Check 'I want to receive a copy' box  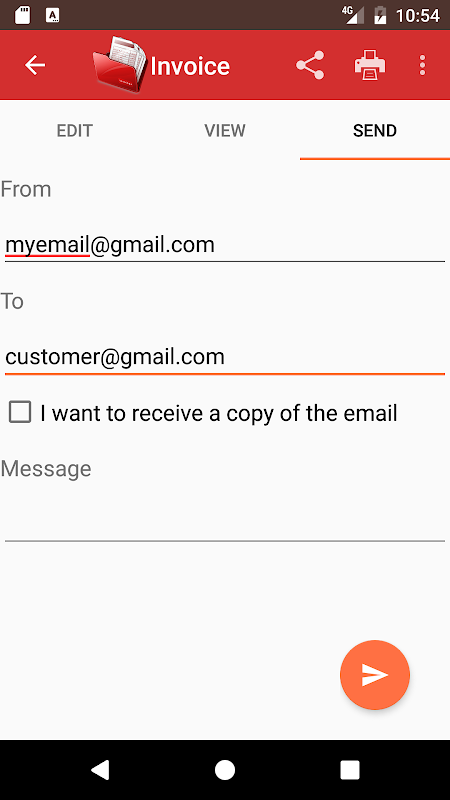20,412
